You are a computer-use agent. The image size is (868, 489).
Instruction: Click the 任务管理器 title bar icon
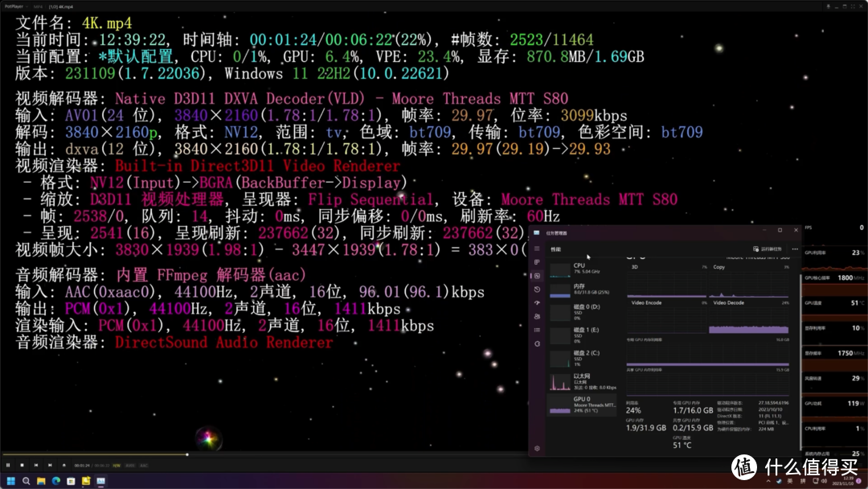[x=536, y=232]
